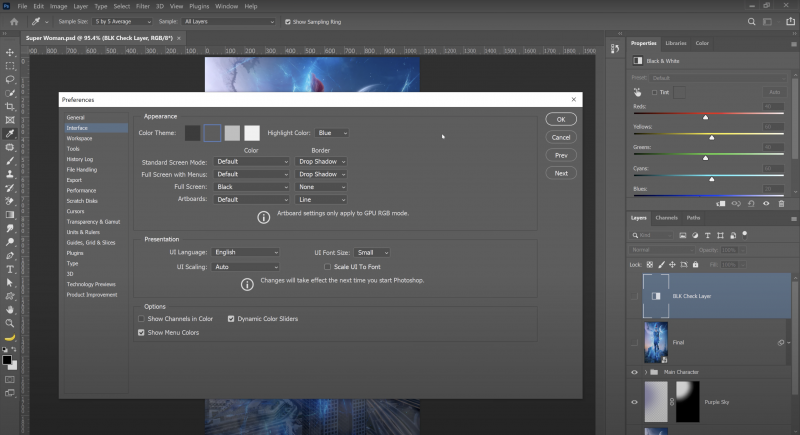
Task: Toggle Quick Mask mode icon
Action: (10, 380)
